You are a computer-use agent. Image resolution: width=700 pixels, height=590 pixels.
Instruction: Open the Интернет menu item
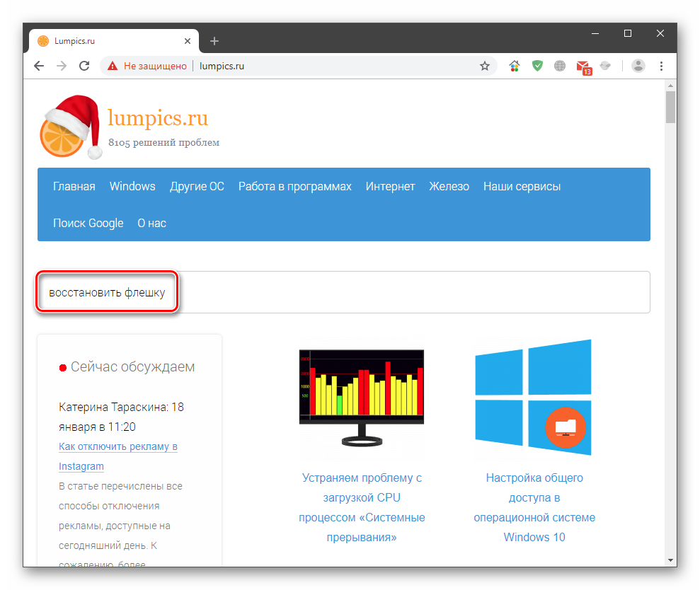click(390, 187)
